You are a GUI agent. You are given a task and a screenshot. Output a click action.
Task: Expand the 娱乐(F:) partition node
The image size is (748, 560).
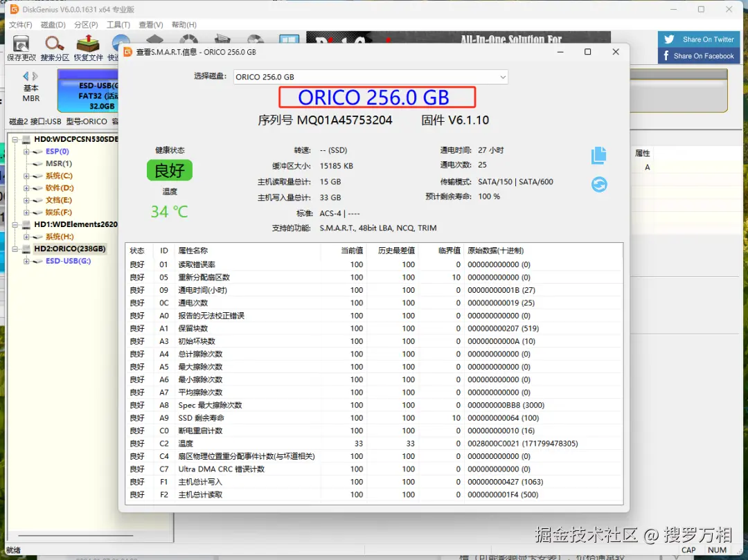[x=26, y=213]
